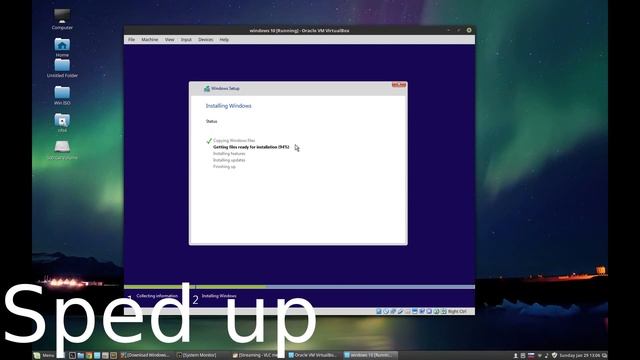Click the Installing Windows heading
640x360 pixels.
[x=229, y=106]
